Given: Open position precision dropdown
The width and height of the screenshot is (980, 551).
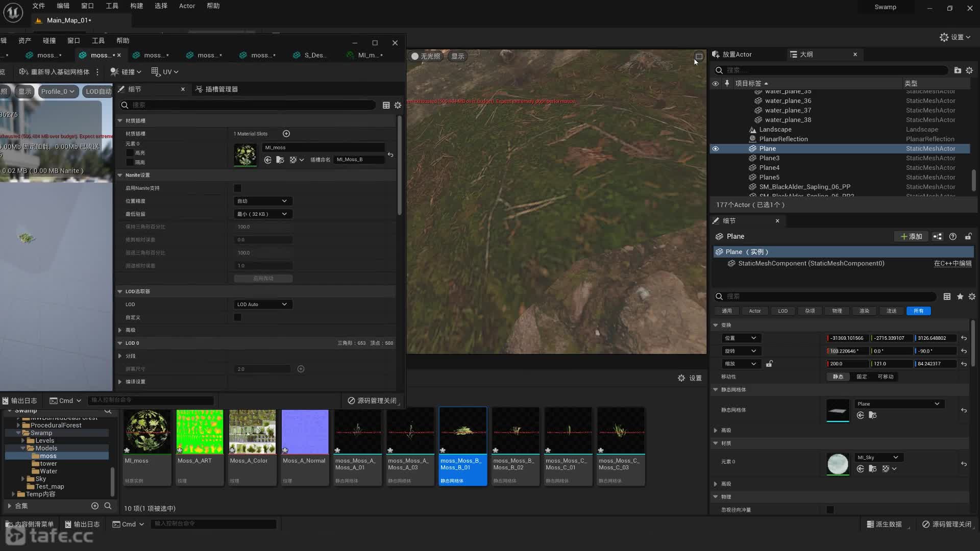Looking at the screenshot, I should (262, 201).
